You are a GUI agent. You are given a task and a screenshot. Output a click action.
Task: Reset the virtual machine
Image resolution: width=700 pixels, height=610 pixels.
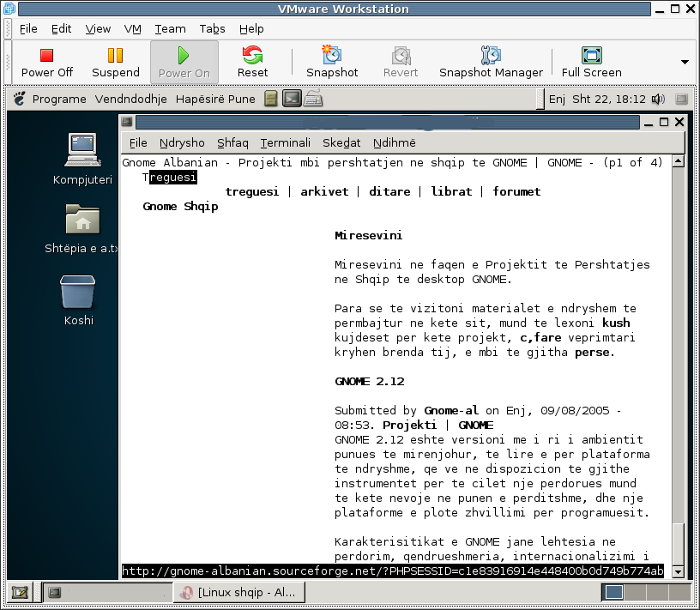(x=253, y=62)
